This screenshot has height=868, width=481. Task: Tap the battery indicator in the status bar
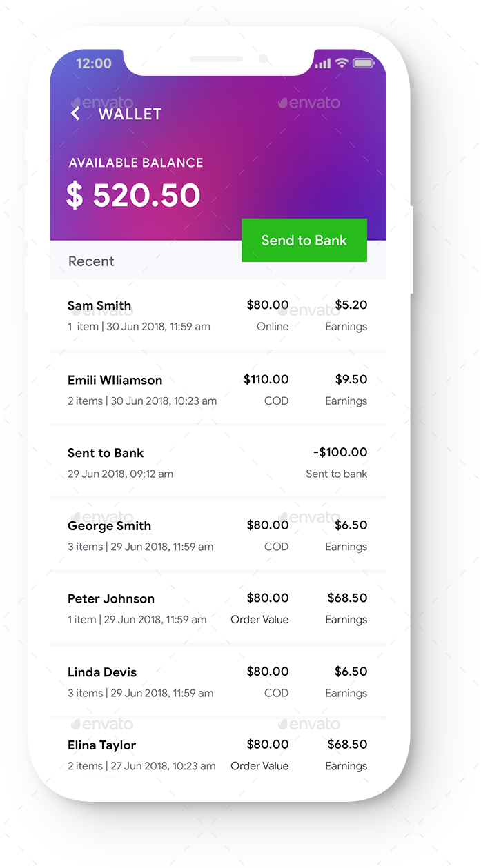point(364,63)
